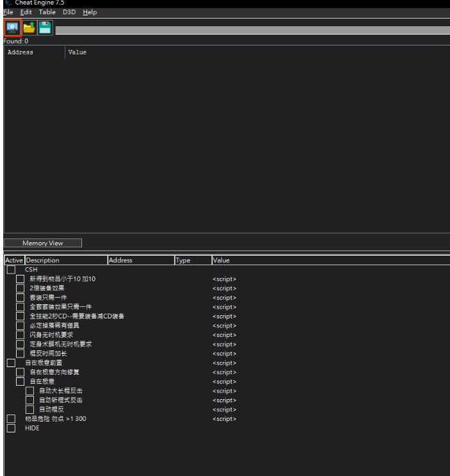This screenshot has height=476, width=450.
Task: Click the Address header in results list
Action: 21,53
